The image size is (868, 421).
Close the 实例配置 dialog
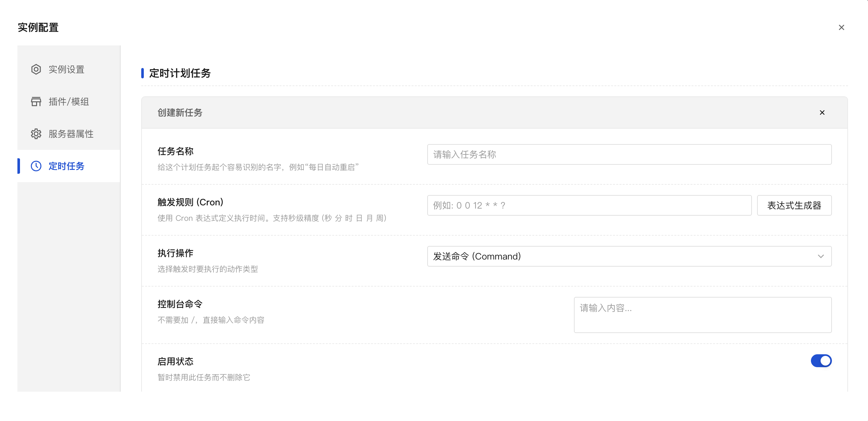pos(841,28)
